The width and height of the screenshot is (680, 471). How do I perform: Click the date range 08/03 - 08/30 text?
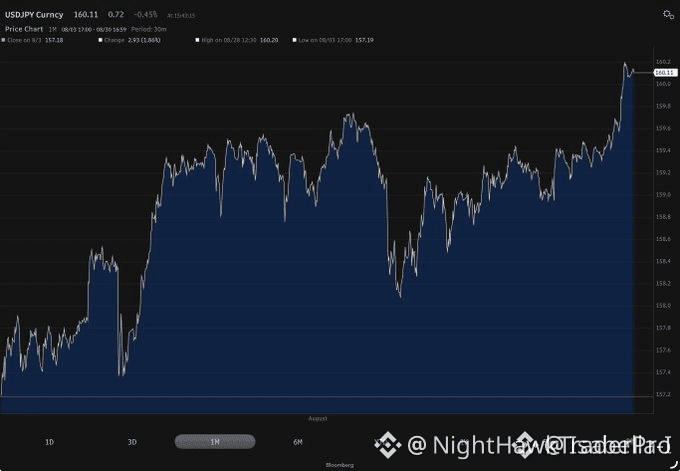pyautogui.click(x=94, y=29)
